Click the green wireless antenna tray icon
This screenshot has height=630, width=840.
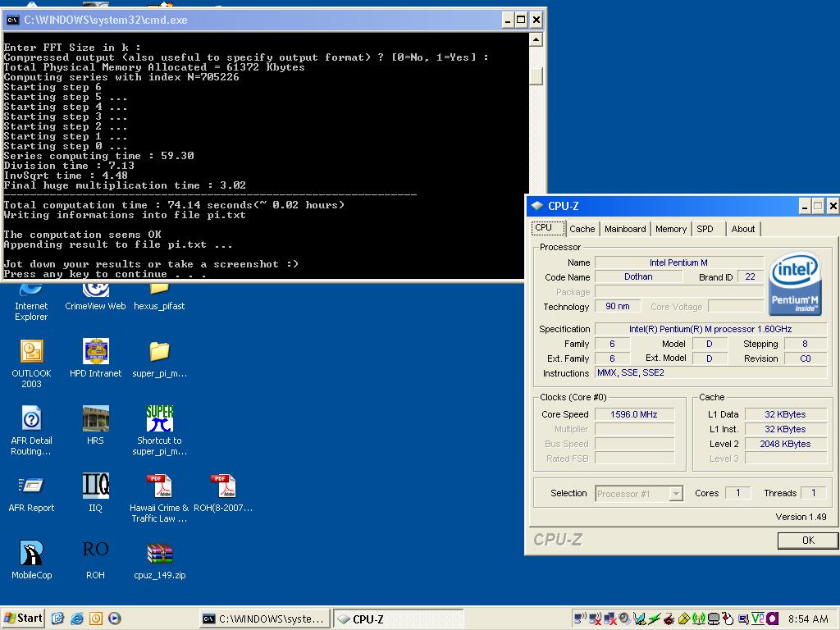pyautogui.click(x=699, y=619)
